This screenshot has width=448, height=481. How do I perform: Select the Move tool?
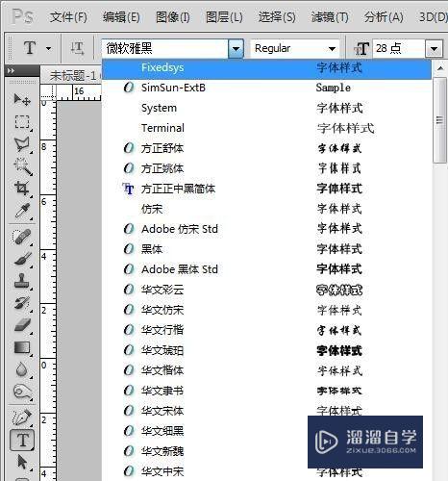pos(22,99)
